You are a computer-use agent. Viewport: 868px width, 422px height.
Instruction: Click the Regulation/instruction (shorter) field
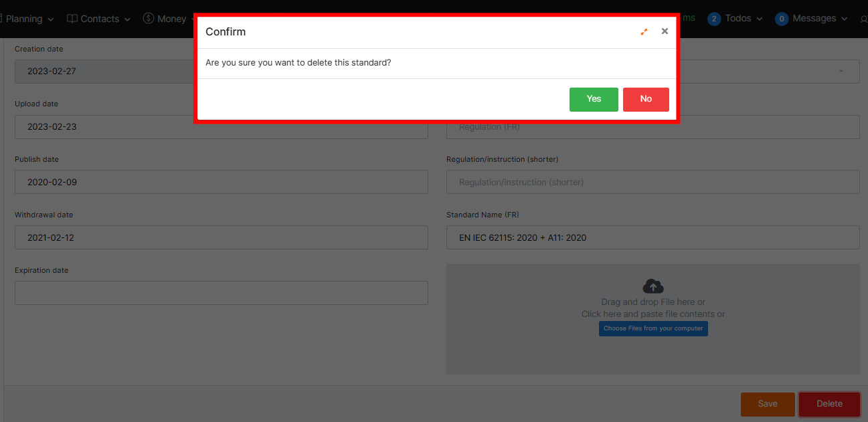pos(653,182)
